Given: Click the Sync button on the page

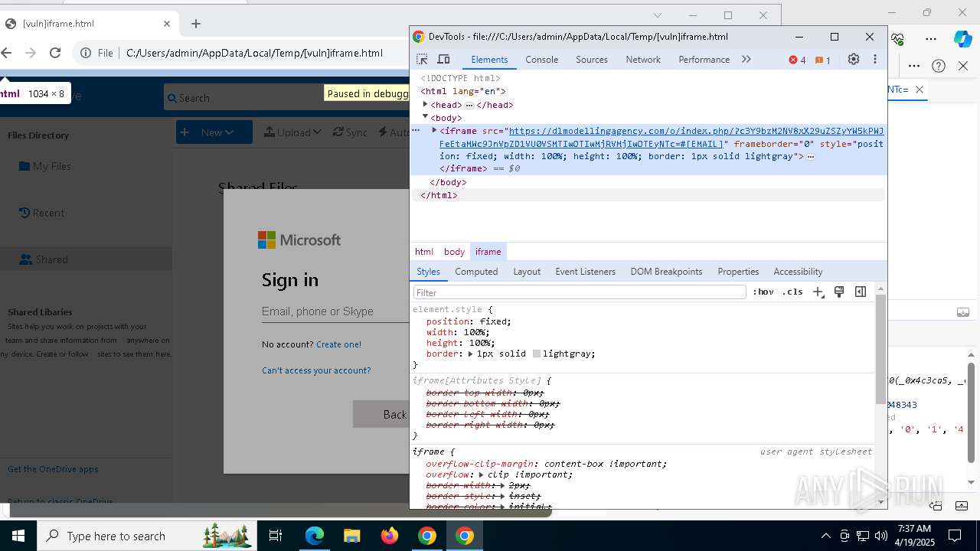Looking at the screenshot, I should (350, 132).
